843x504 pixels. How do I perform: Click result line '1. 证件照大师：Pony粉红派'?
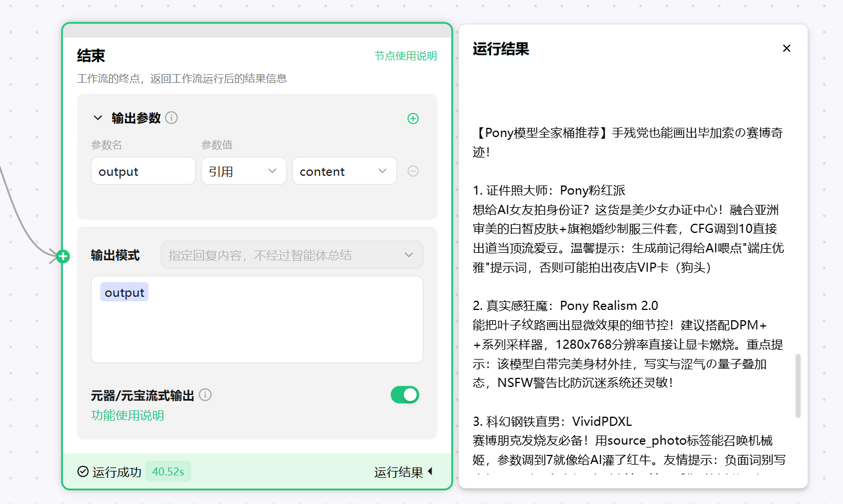[549, 190]
